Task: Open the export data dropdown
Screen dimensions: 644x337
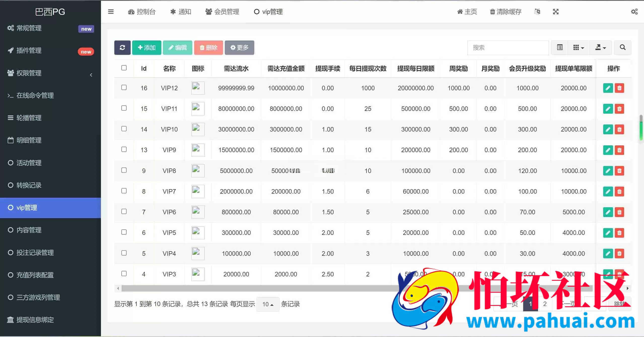Action: click(601, 48)
